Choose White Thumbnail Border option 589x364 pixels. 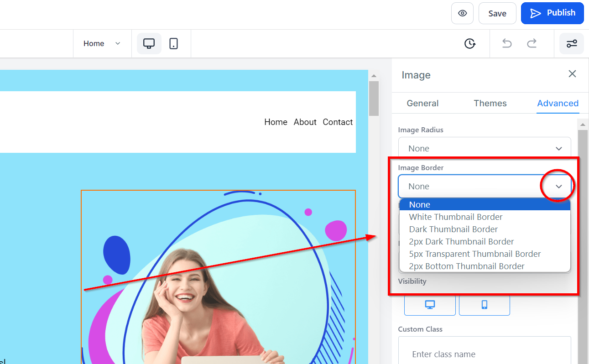[485, 217]
